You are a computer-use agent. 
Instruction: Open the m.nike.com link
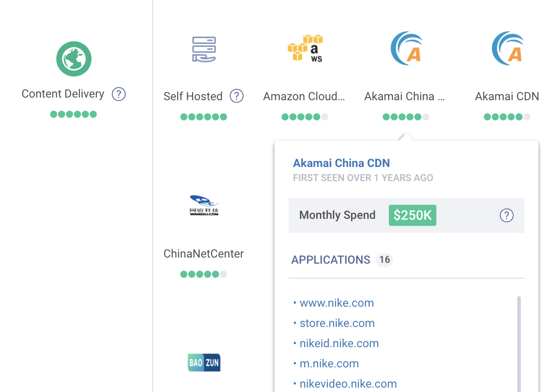point(329,363)
